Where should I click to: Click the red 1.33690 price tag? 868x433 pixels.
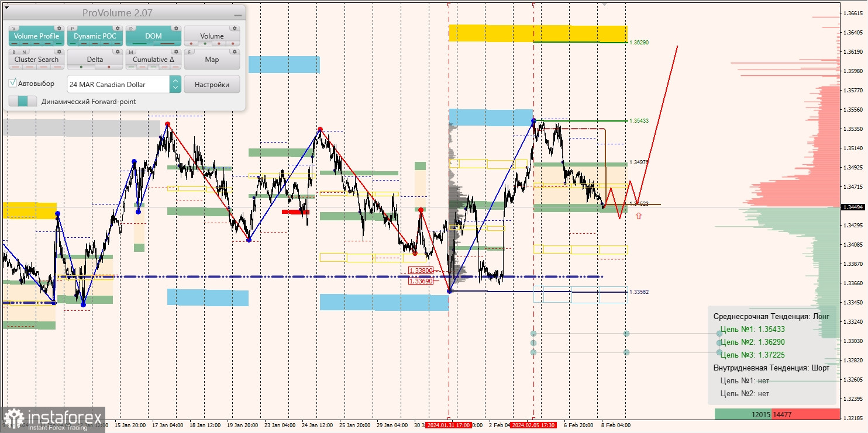coord(421,281)
